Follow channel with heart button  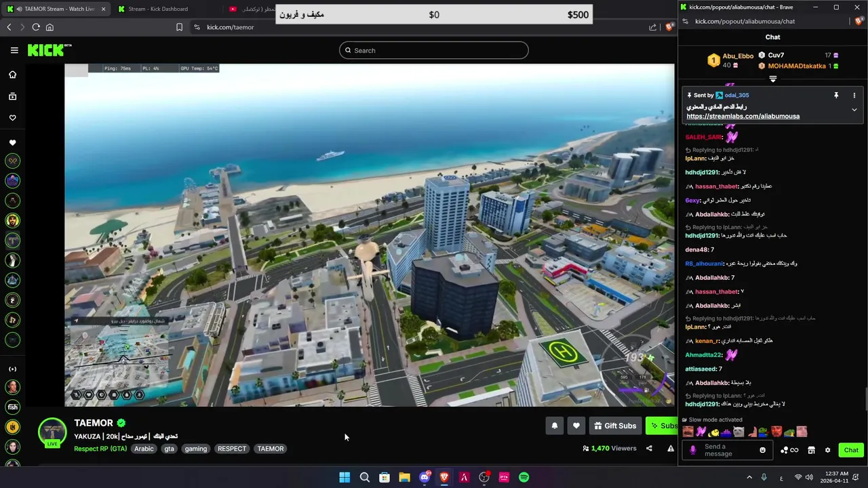[576, 426]
